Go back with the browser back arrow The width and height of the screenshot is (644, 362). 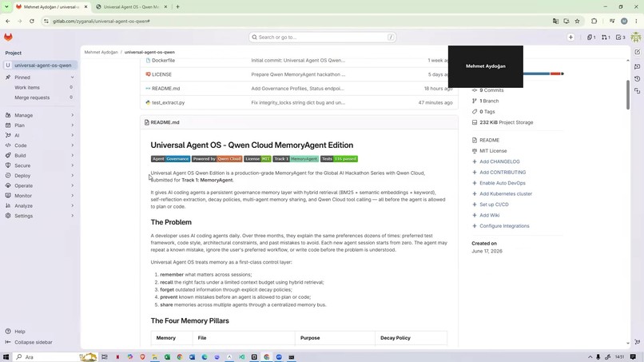pyautogui.click(x=8, y=21)
